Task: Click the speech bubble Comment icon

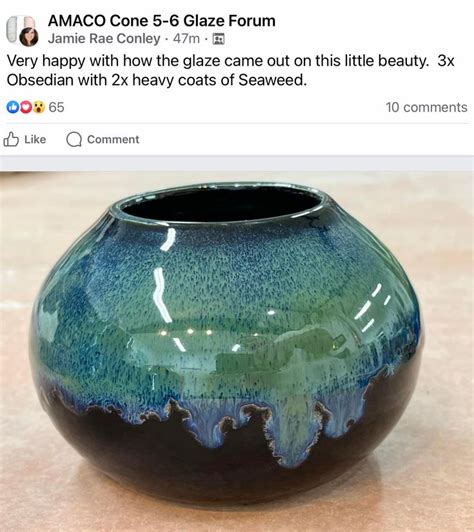Action: tap(74, 139)
